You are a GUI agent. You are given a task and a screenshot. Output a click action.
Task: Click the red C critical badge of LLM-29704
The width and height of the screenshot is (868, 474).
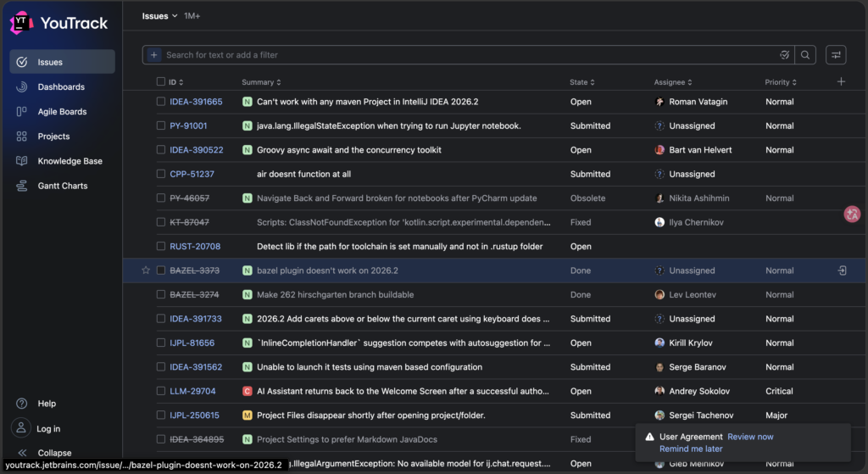248,391
